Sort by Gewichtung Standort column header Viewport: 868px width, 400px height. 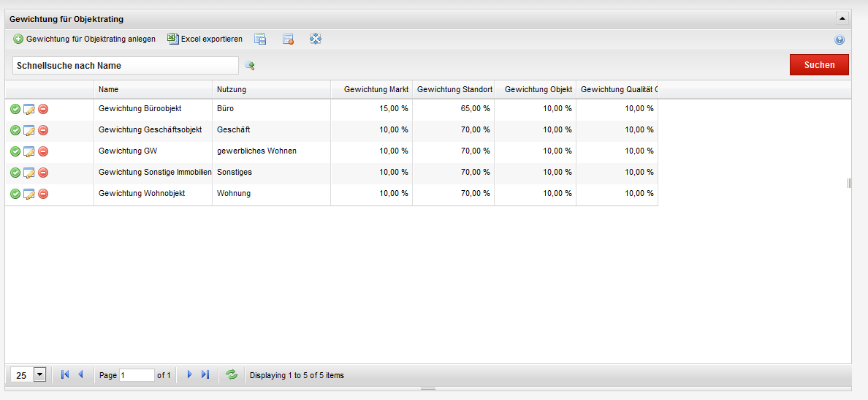tap(454, 89)
